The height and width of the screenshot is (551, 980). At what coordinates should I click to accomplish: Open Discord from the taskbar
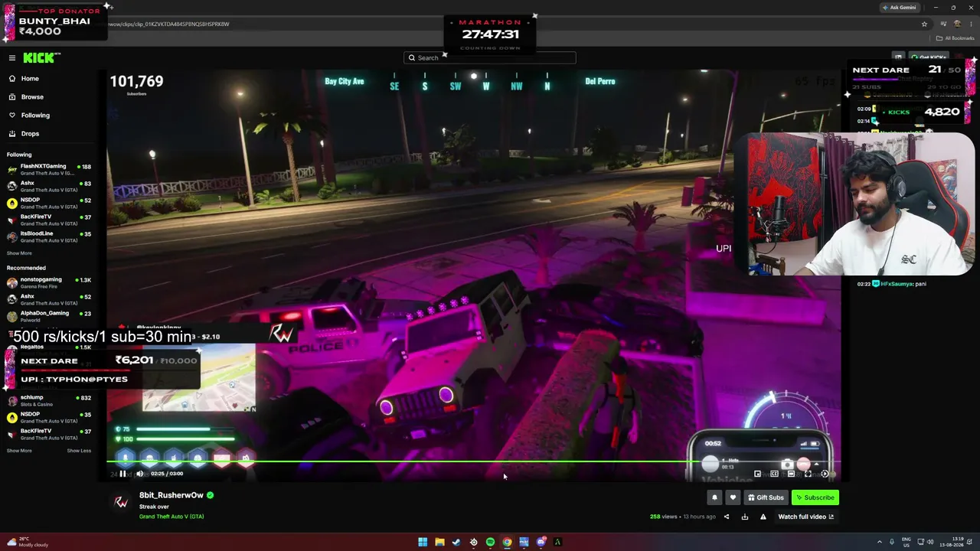(x=541, y=542)
